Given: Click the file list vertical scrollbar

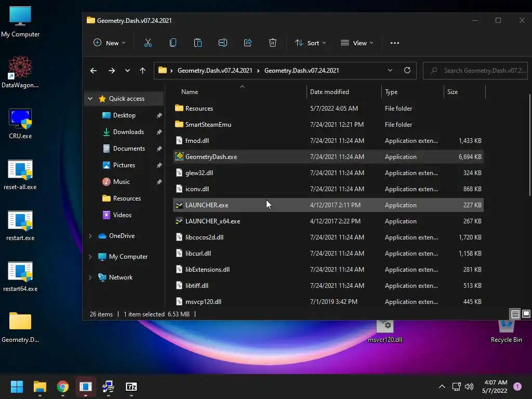Looking at the screenshot, I should (x=529, y=144).
